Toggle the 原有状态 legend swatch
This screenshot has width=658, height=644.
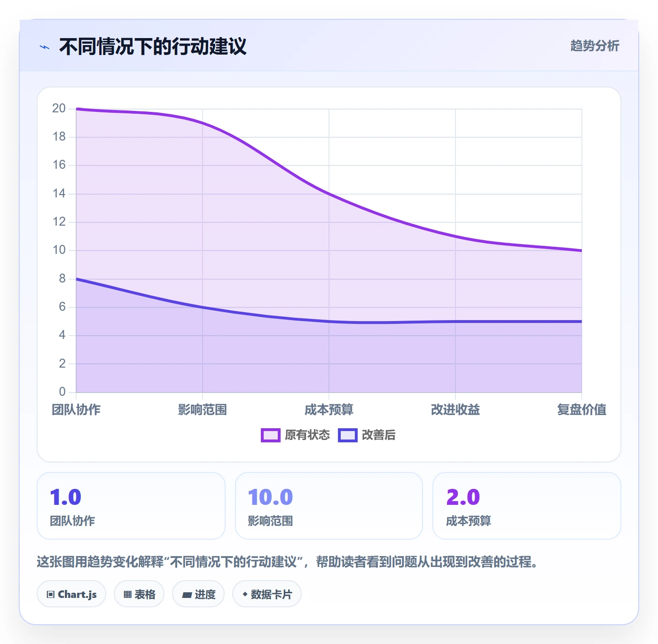click(x=271, y=435)
